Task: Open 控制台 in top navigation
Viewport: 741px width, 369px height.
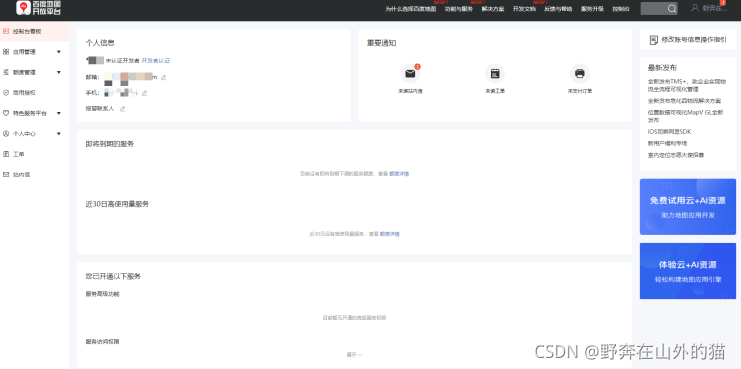Action: coord(621,9)
